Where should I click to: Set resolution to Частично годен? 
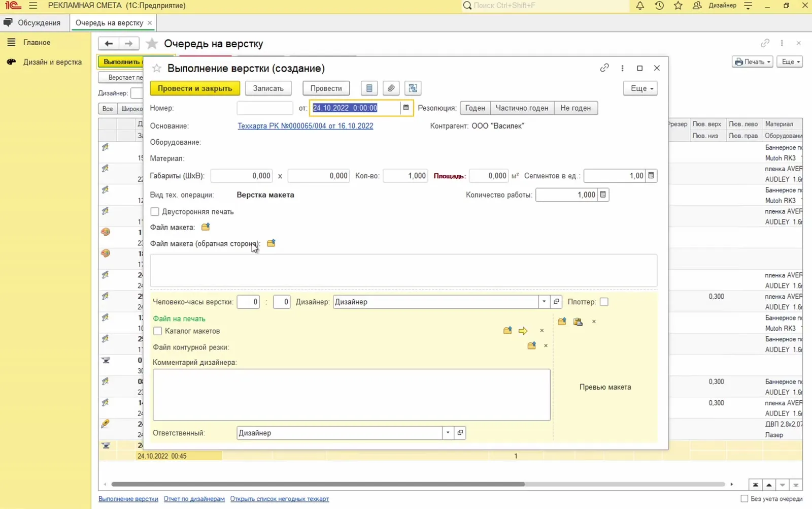click(x=522, y=108)
